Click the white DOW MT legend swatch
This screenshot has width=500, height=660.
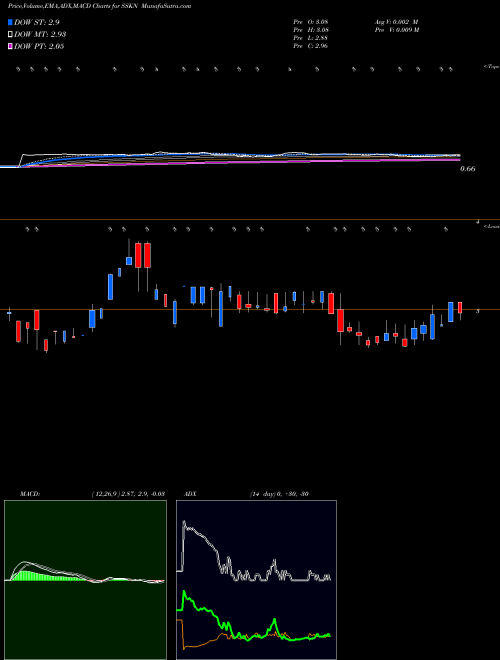click(x=10, y=34)
